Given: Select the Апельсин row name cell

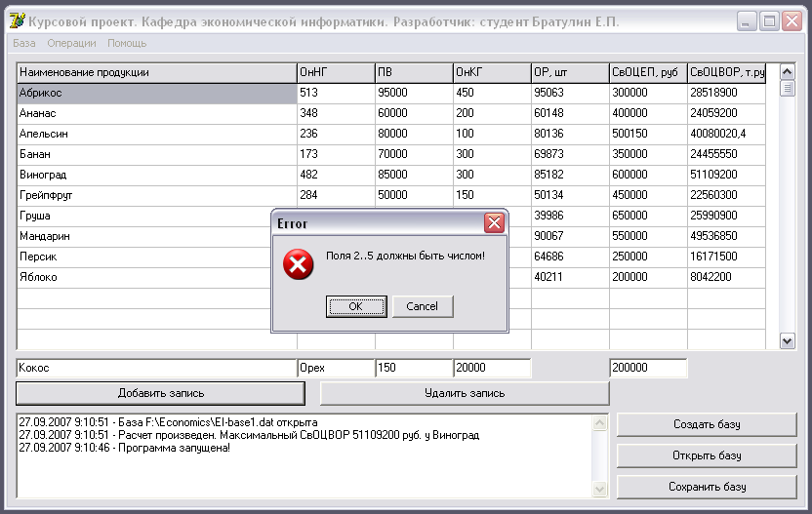Looking at the screenshot, I should click(156, 134).
